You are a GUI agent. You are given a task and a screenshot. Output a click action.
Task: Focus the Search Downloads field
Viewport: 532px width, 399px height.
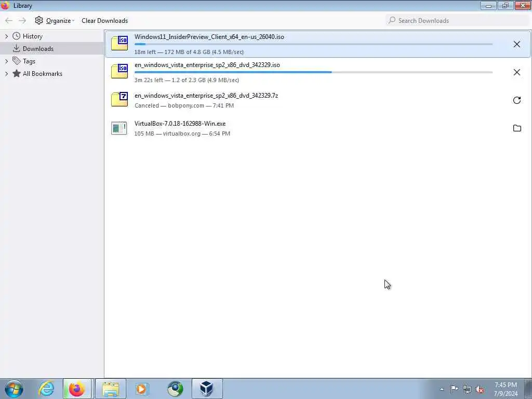pos(457,21)
